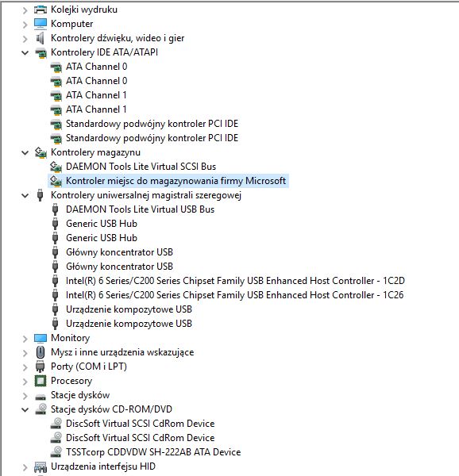The height and width of the screenshot is (476, 459).
Task: Click the monitor icon beside Monitory
Action: click(40, 338)
